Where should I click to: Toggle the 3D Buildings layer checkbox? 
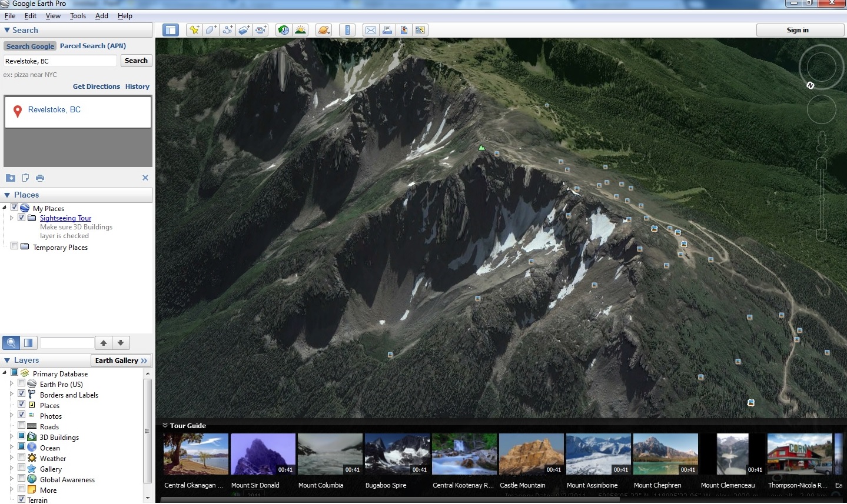coord(22,436)
